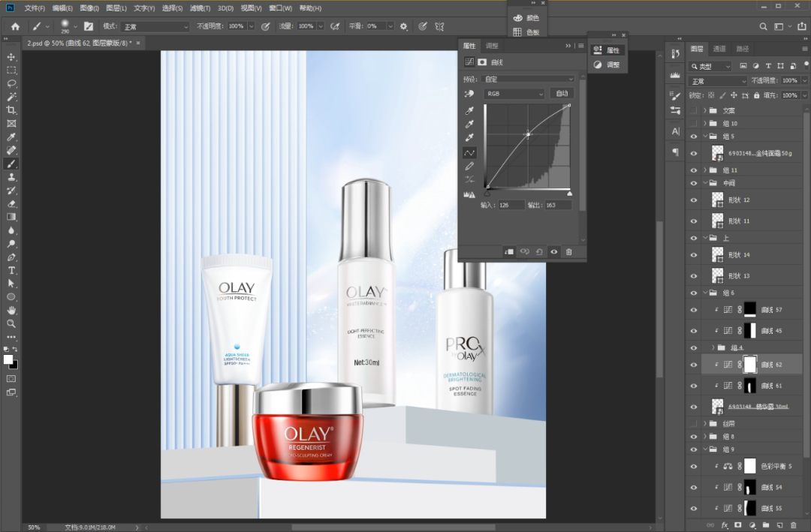Hide the 曲线 62 layer
Viewport: 811px width, 532px height.
pos(694,365)
